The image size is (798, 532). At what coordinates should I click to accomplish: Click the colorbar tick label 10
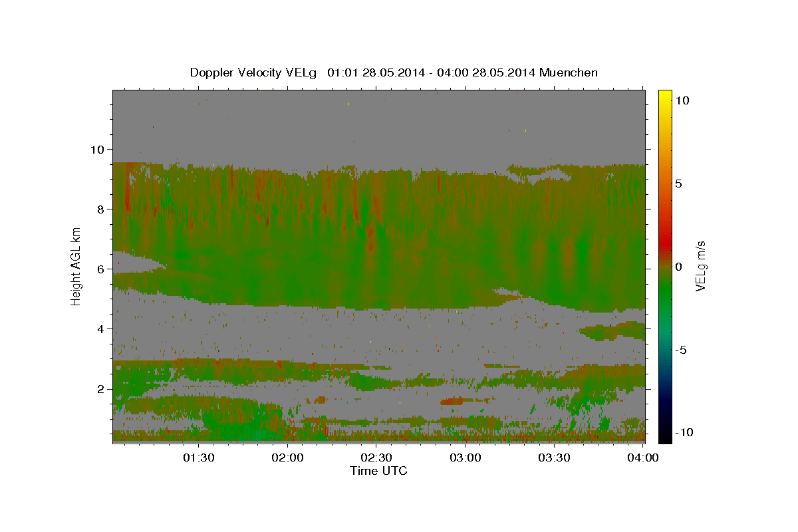click(x=682, y=100)
